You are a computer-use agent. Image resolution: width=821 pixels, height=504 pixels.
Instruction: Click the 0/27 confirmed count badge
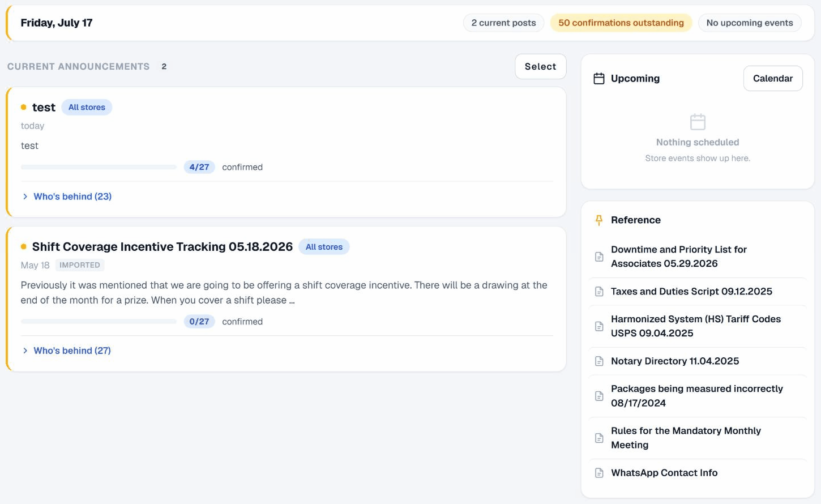click(199, 322)
